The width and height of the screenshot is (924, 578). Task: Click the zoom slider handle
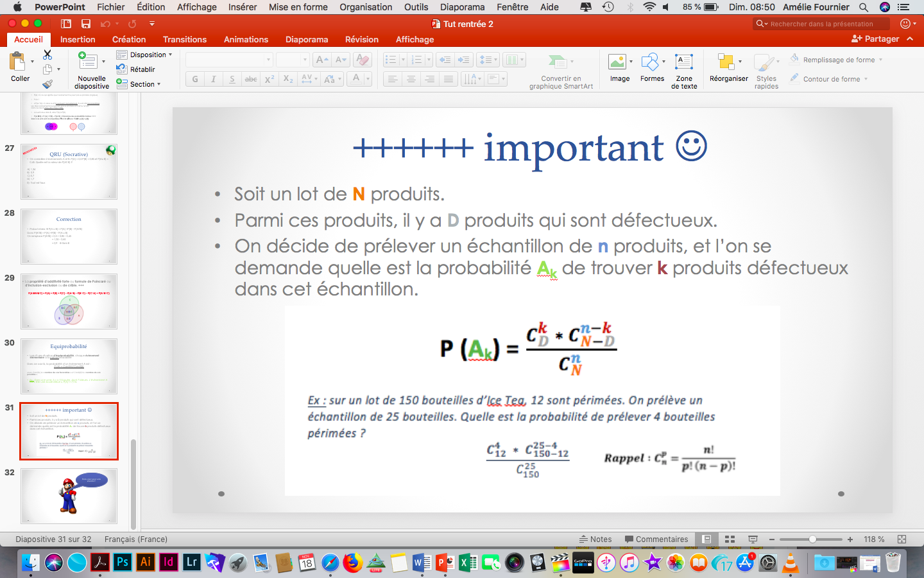coord(812,539)
